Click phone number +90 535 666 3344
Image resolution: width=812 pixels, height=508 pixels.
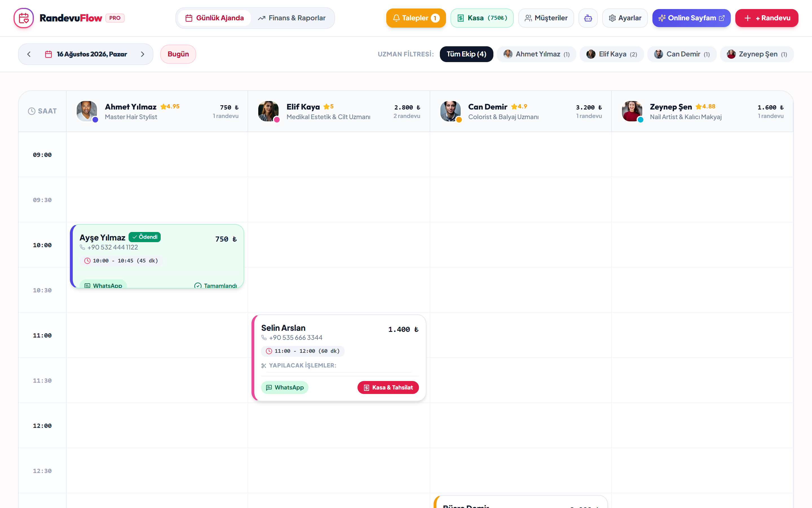[295, 338]
